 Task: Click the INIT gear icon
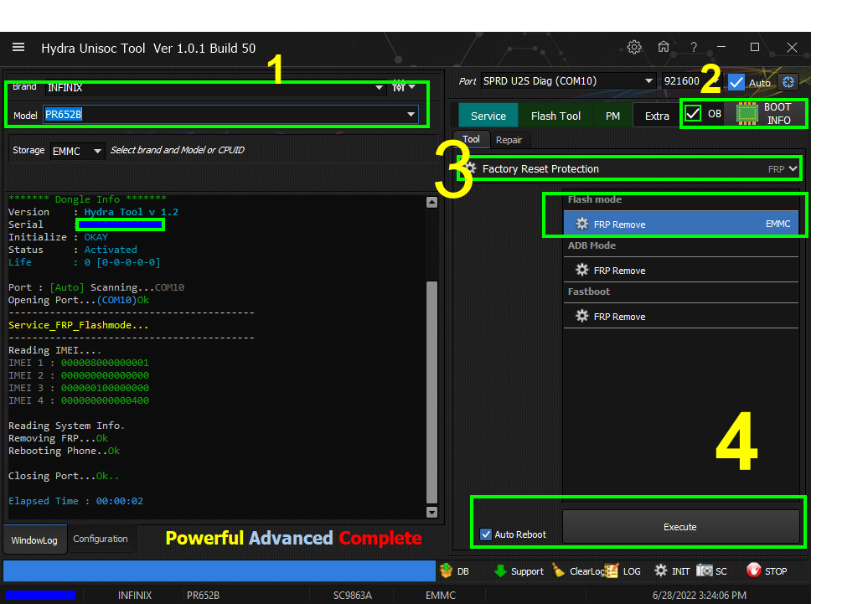(x=660, y=570)
